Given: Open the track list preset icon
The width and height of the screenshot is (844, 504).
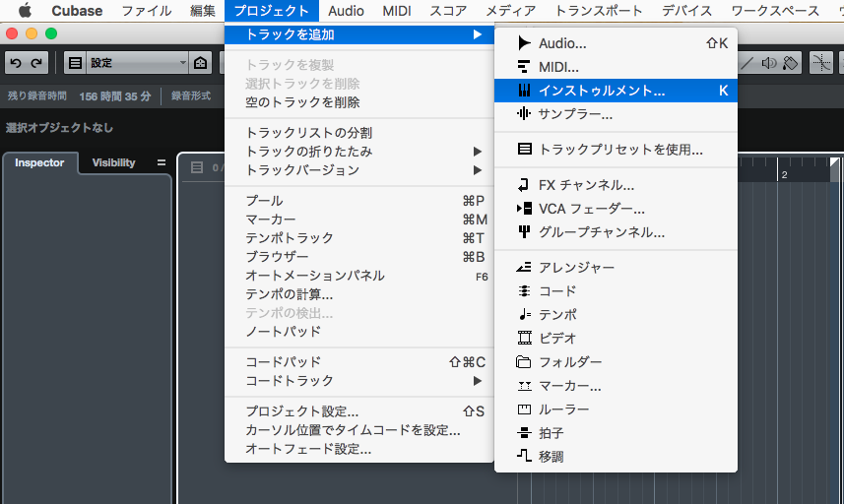Looking at the screenshot, I should click(197, 167).
